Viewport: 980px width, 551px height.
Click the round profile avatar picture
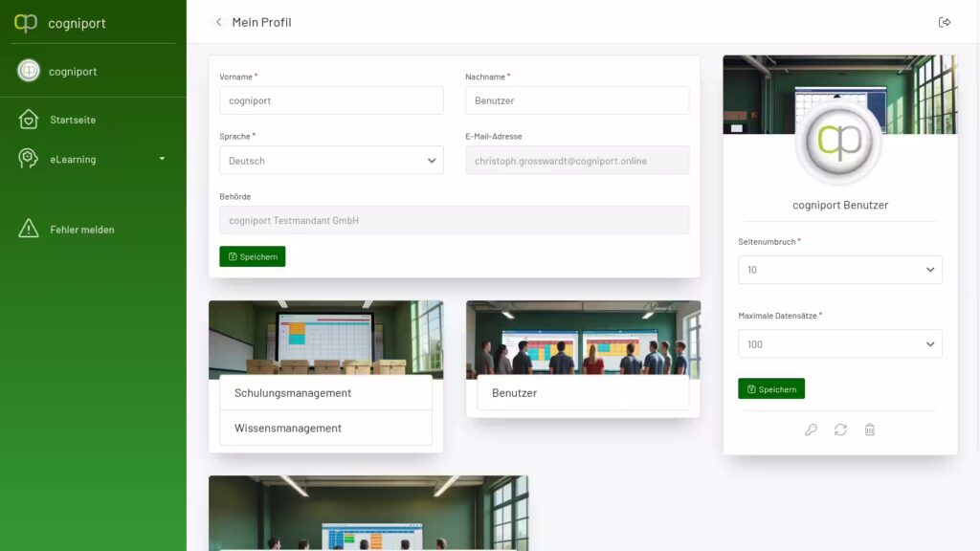click(839, 142)
